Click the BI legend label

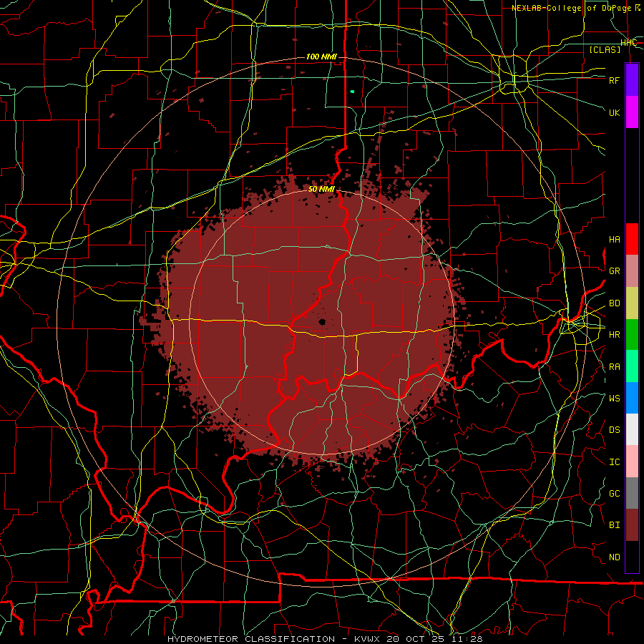tap(615, 525)
